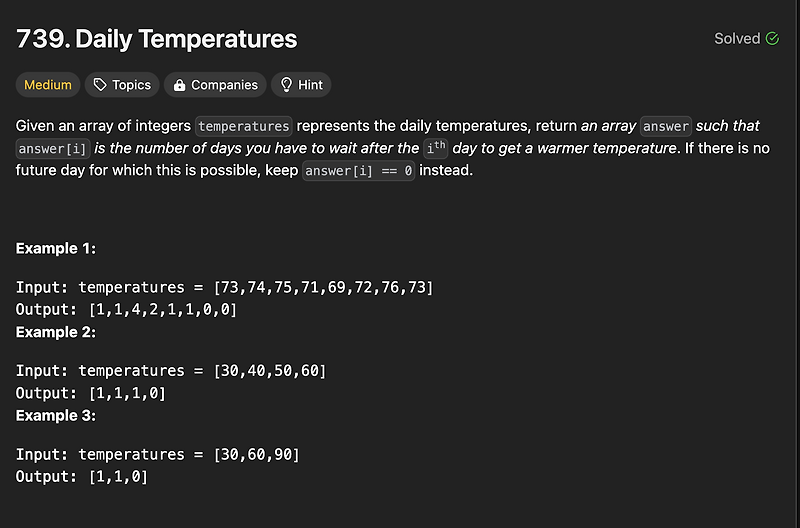Click the title 739. Daily Temperatures
This screenshot has width=800, height=528.
(x=157, y=39)
